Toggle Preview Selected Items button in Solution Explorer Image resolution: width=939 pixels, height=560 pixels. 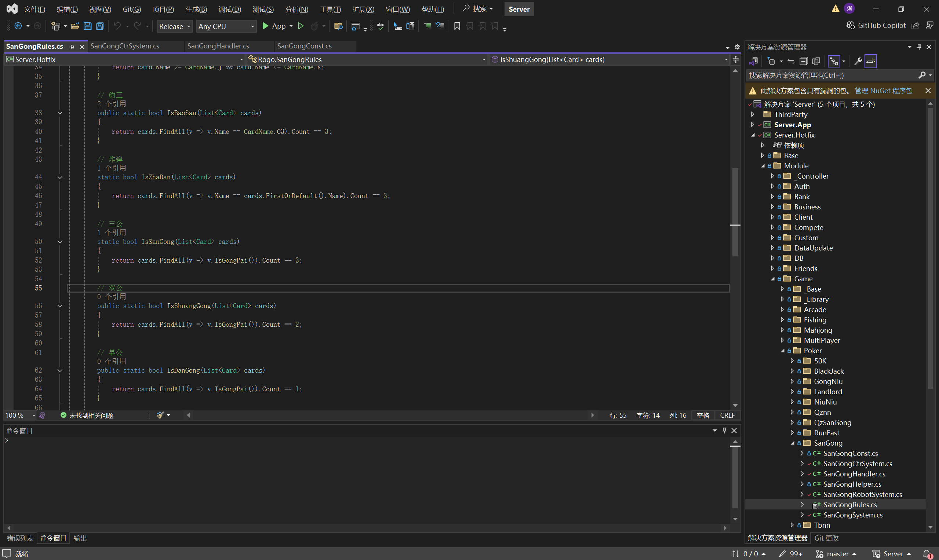coord(871,61)
